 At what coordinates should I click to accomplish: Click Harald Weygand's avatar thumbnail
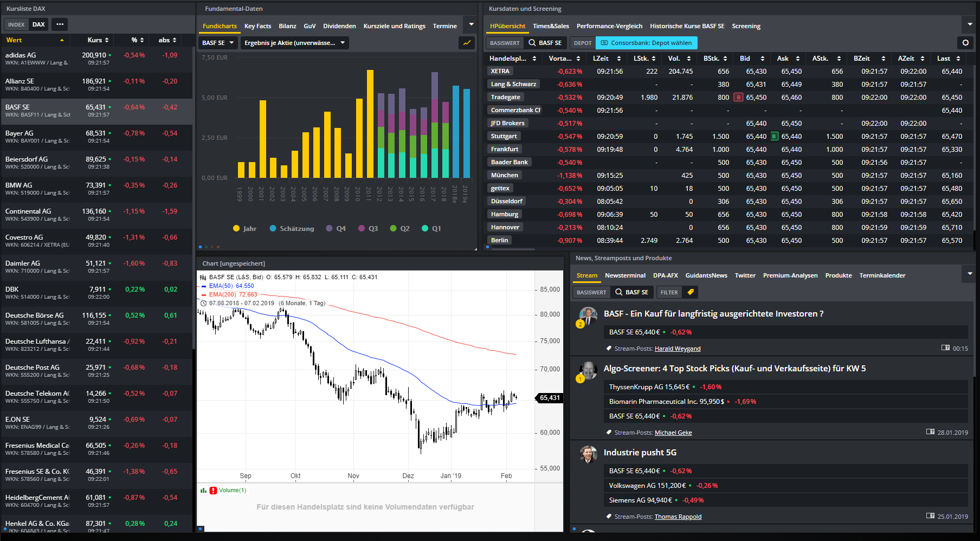point(588,315)
